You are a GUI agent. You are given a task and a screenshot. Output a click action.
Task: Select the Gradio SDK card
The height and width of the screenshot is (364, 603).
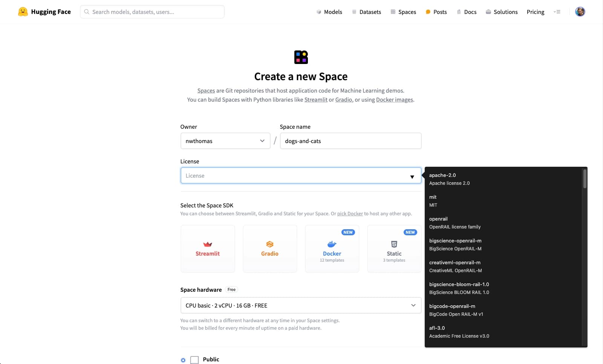(269, 248)
